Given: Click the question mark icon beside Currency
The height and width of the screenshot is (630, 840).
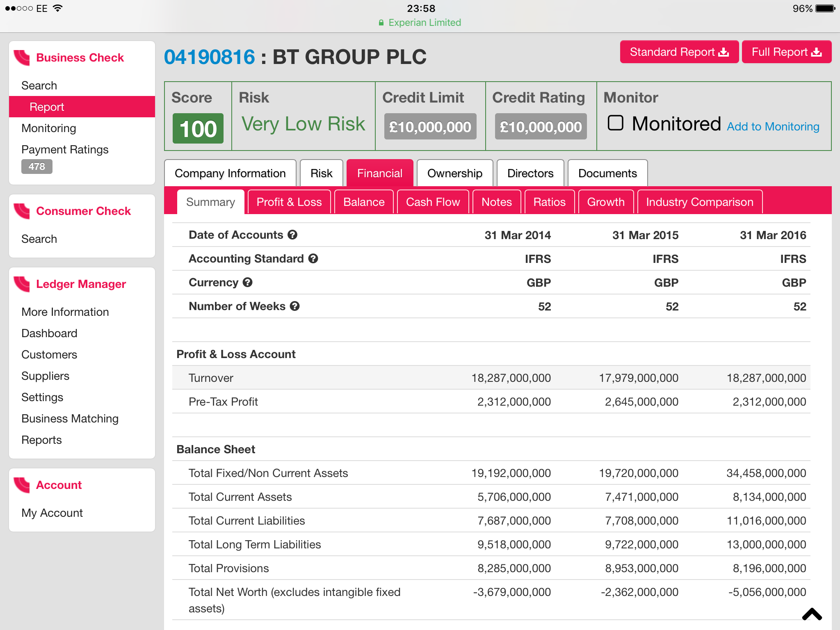Looking at the screenshot, I should tap(247, 282).
